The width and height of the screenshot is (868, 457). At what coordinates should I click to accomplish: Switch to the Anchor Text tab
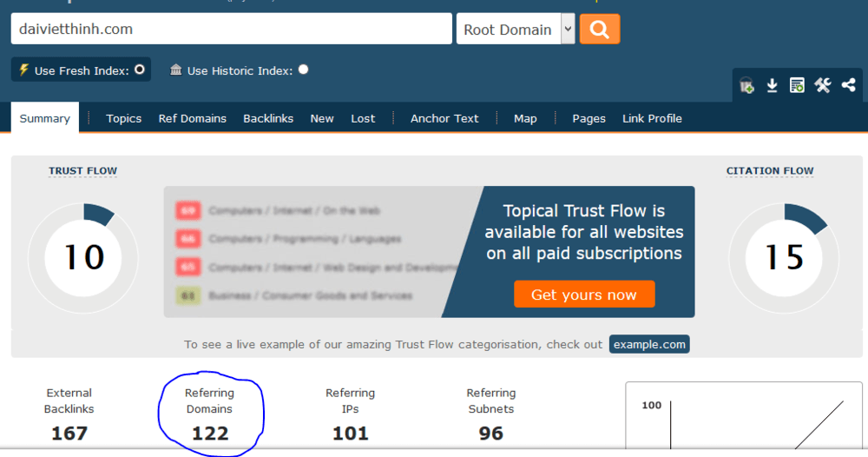[x=444, y=118]
